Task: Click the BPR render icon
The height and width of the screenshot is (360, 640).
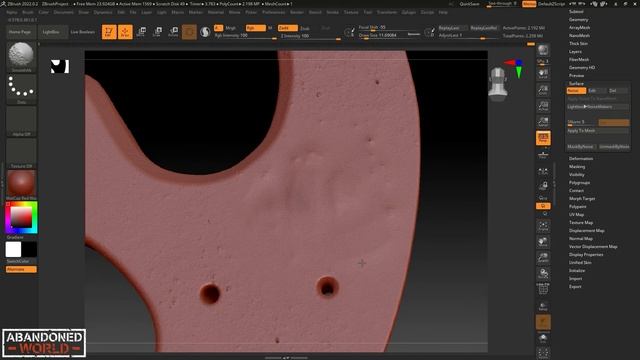Action: pyautogui.click(x=543, y=51)
